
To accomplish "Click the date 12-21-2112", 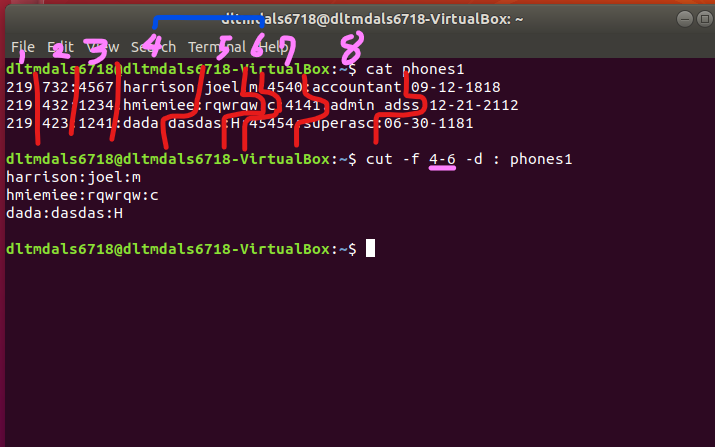I will click(473, 105).
